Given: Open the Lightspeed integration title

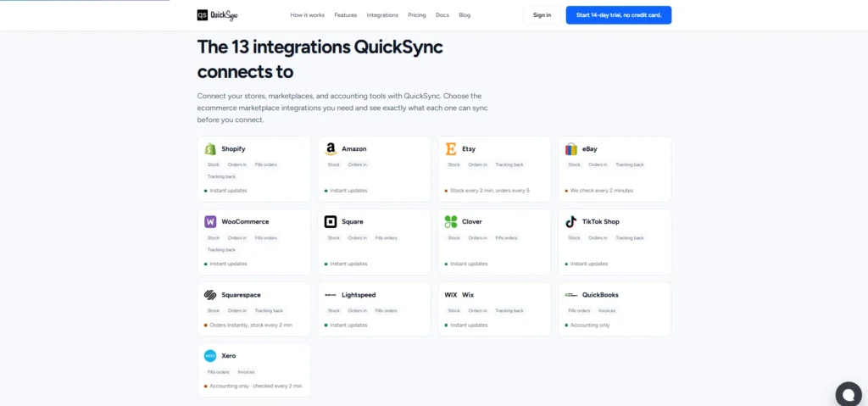Looking at the screenshot, I should pos(359,295).
